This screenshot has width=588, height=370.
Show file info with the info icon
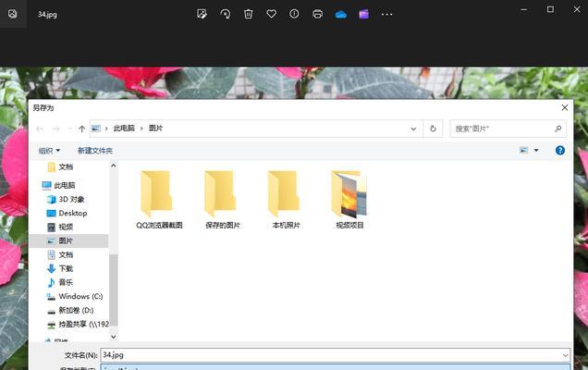(x=294, y=14)
